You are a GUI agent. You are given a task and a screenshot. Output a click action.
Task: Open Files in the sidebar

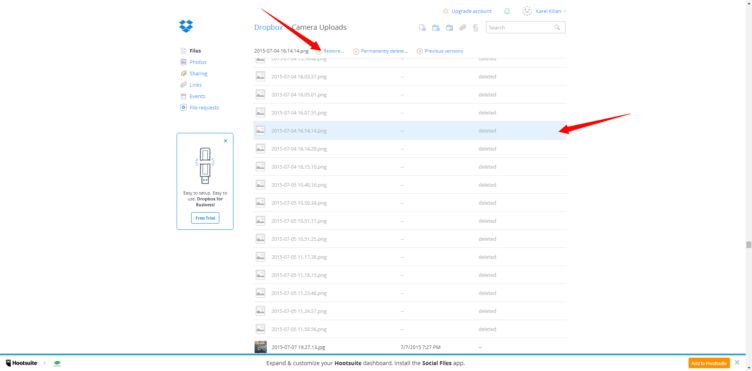pyautogui.click(x=195, y=50)
